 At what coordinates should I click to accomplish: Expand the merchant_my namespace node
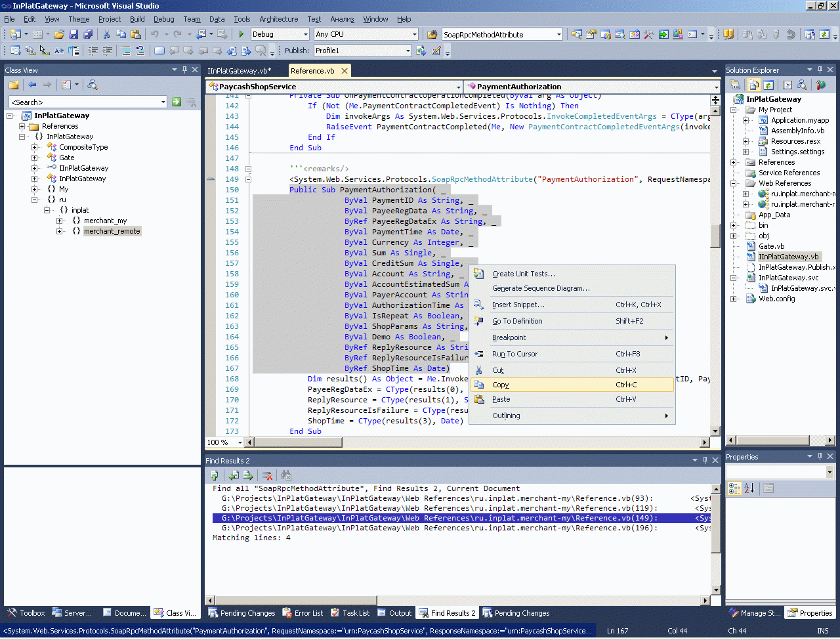pyautogui.click(x=59, y=221)
